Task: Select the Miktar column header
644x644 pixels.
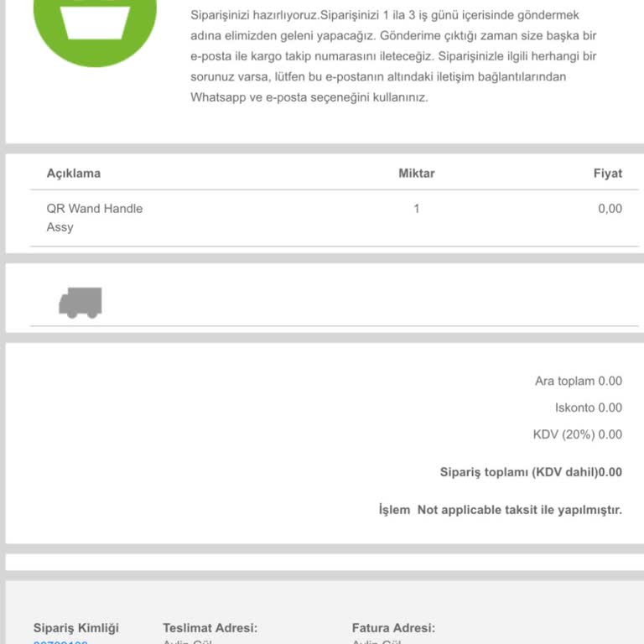Action: (416, 174)
